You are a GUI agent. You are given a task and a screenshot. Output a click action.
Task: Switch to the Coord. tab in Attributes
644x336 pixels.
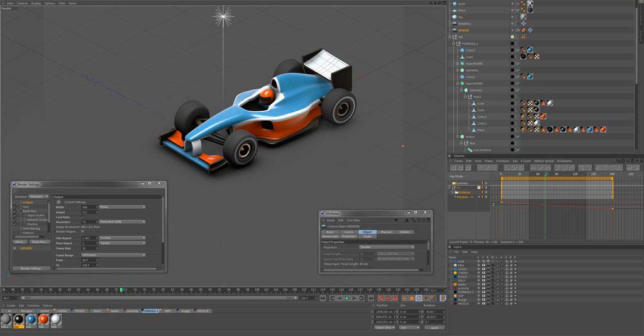pyautogui.click(x=348, y=232)
